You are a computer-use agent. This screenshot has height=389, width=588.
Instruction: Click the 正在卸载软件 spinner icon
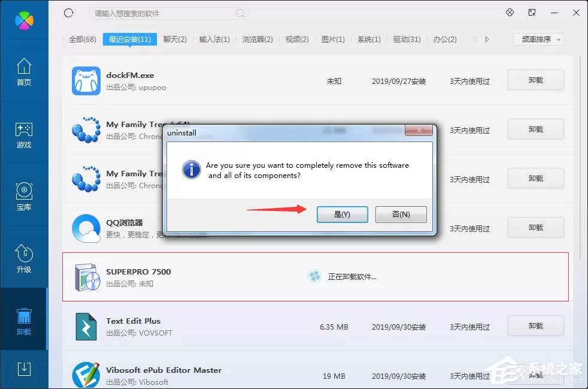pos(314,276)
